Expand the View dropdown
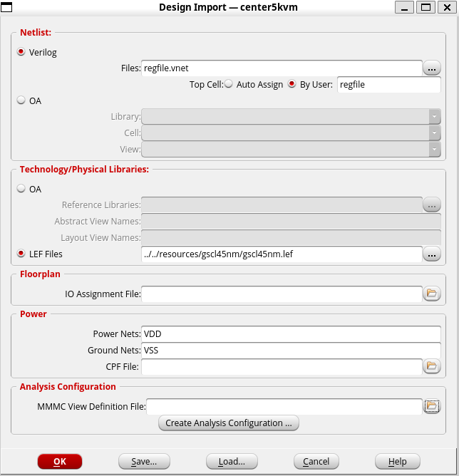This screenshot has width=459, height=476. (435, 150)
